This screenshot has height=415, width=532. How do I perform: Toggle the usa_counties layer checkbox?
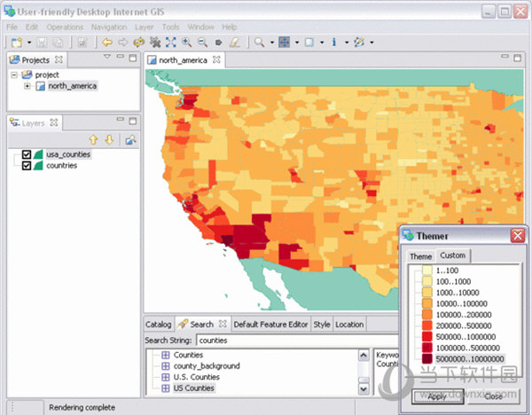pyautogui.click(x=27, y=154)
